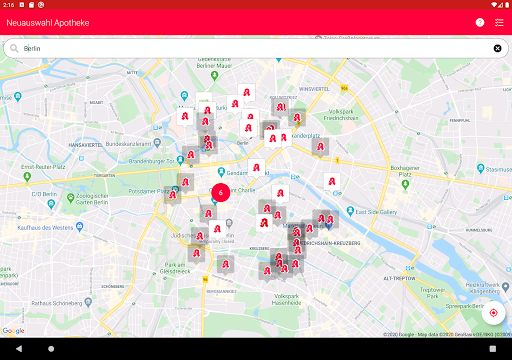This screenshot has height=360, width=512.
Task: Select pharmacy marker east of Alexanderplatz
Action: pos(320,147)
